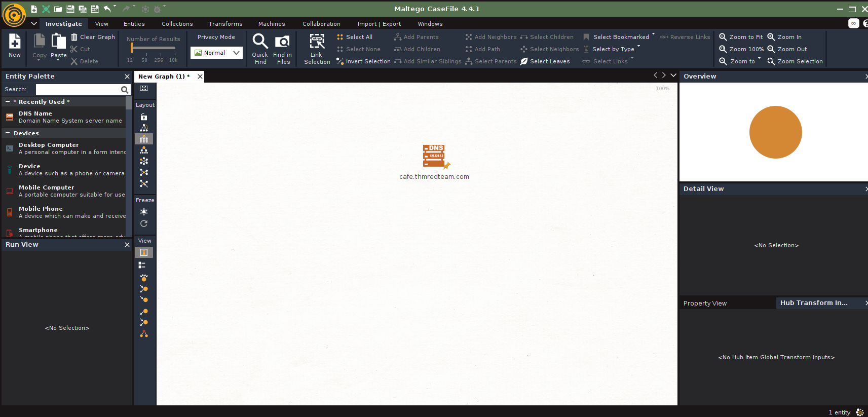Adjust the Number of Results slider
868x417 pixels.
(x=132, y=48)
